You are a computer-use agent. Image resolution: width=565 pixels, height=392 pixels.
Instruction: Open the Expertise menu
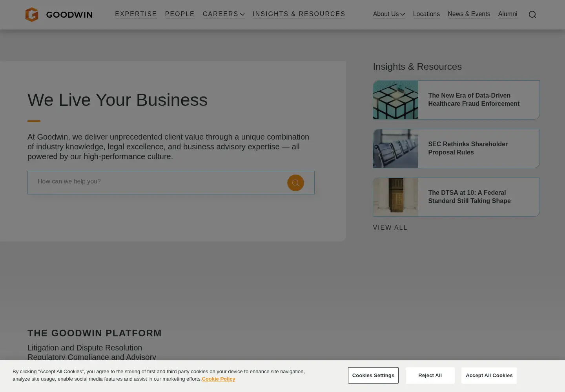coord(136,14)
